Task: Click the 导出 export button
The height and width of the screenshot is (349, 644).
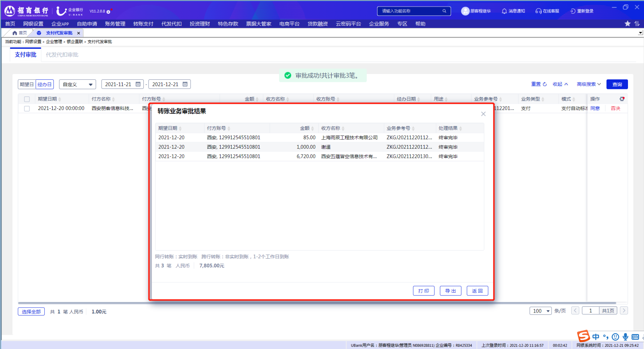Action: point(450,291)
